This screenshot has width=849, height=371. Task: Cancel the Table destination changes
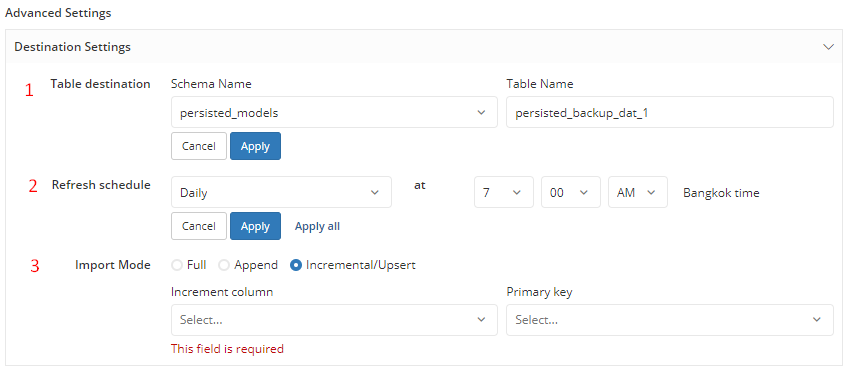point(199,146)
